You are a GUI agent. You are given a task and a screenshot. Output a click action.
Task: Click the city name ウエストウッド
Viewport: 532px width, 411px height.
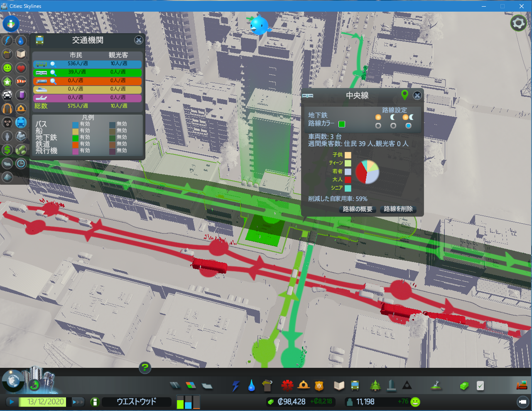[x=137, y=402]
